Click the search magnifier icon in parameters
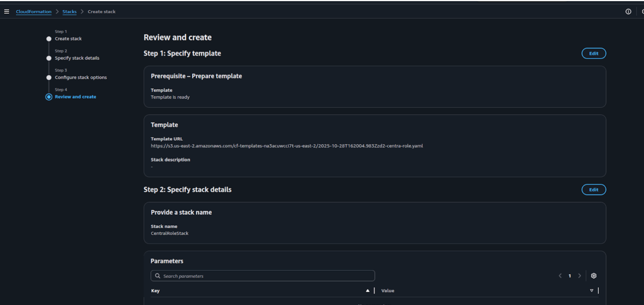This screenshot has height=305, width=644. coord(158,276)
